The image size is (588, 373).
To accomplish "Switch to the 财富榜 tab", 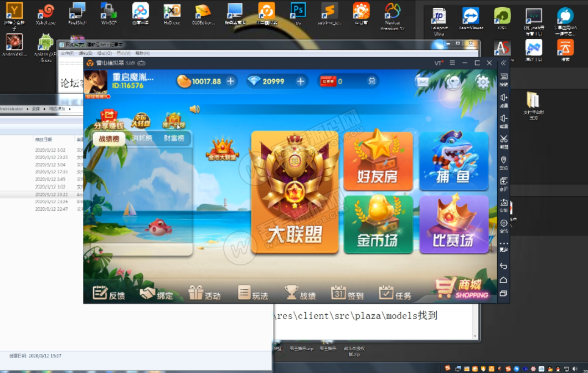I will [174, 139].
